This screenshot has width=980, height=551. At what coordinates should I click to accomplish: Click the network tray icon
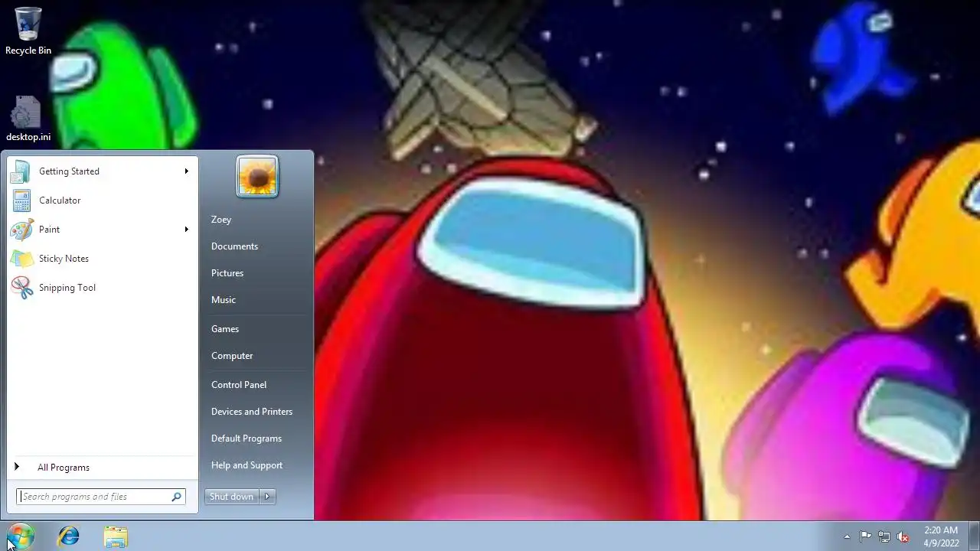pyautogui.click(x=884, y=536)
